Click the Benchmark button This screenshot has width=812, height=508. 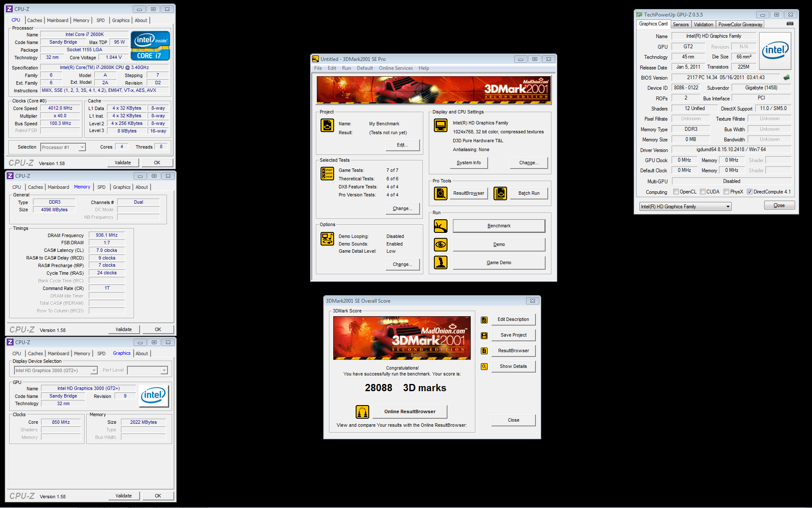click(499, 226)
